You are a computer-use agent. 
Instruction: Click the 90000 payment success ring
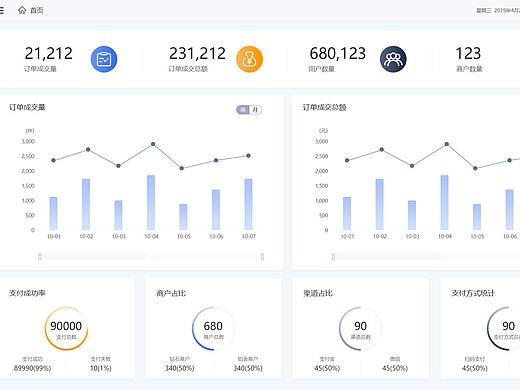(66, 329)
